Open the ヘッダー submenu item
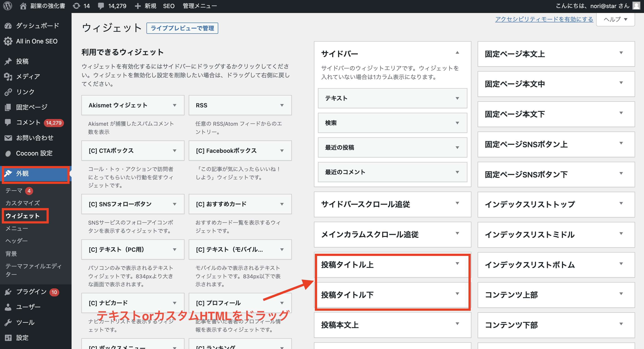This screenshot has height=349, width=644. click(17, 241)
